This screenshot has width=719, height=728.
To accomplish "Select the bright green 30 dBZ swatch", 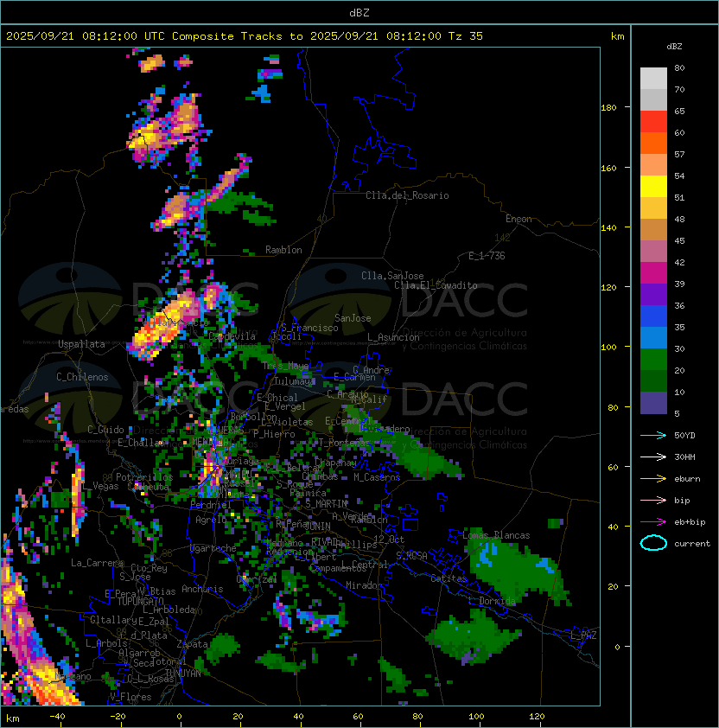I will tap(653, 360).
